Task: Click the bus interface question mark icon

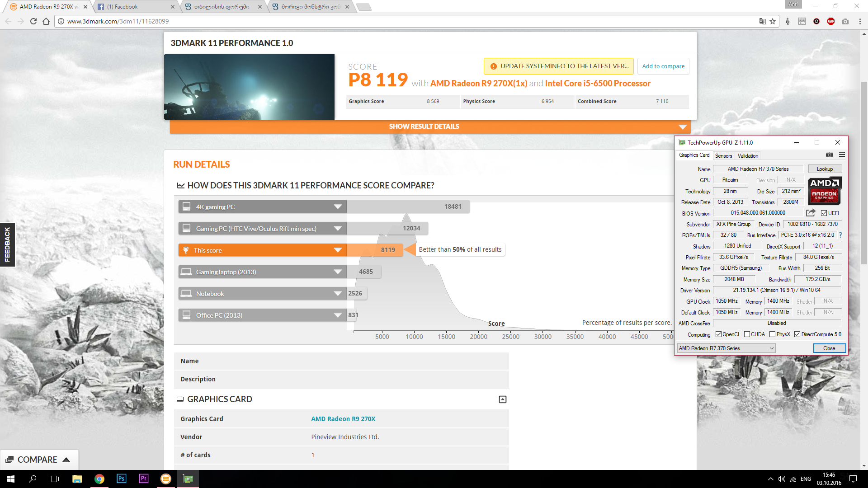Action: coord(840,235)
